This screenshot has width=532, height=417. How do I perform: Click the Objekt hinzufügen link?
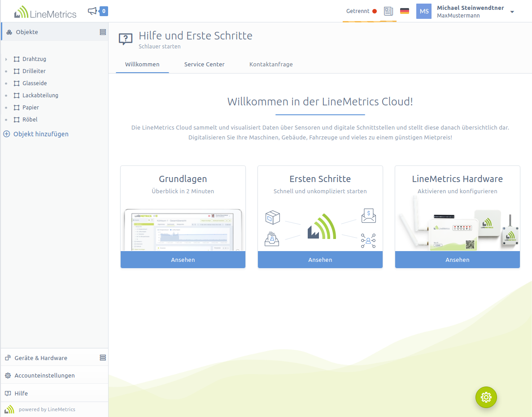pos(41,134)
